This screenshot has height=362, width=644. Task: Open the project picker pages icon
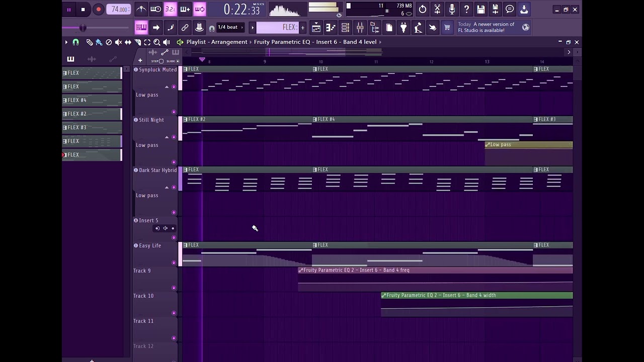389,27
